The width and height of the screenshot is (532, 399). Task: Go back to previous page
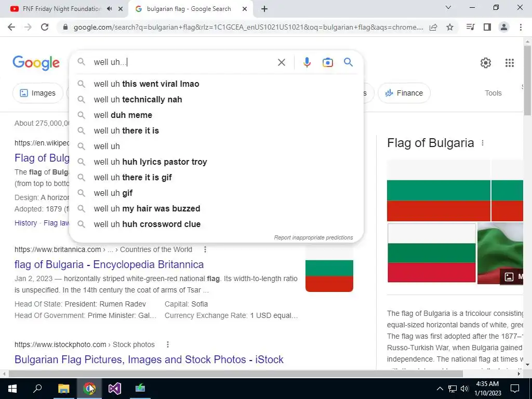(x=11, y=27)
